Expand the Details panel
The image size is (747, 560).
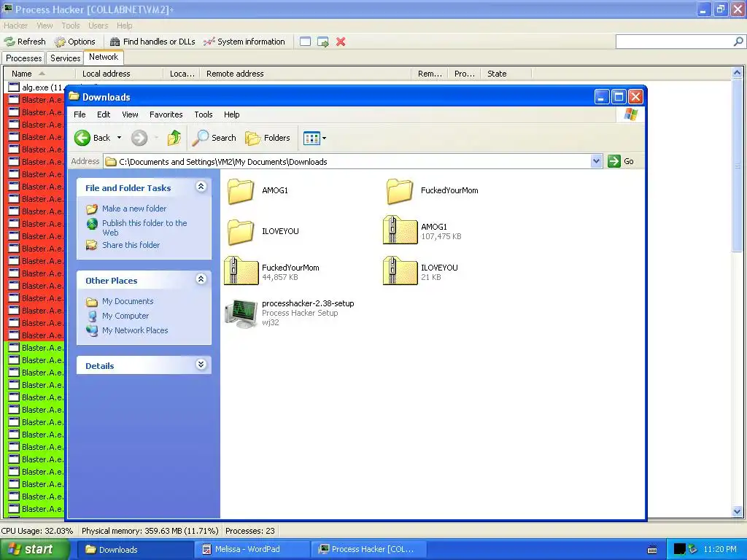pyautogui.click(x=201, y=365)
